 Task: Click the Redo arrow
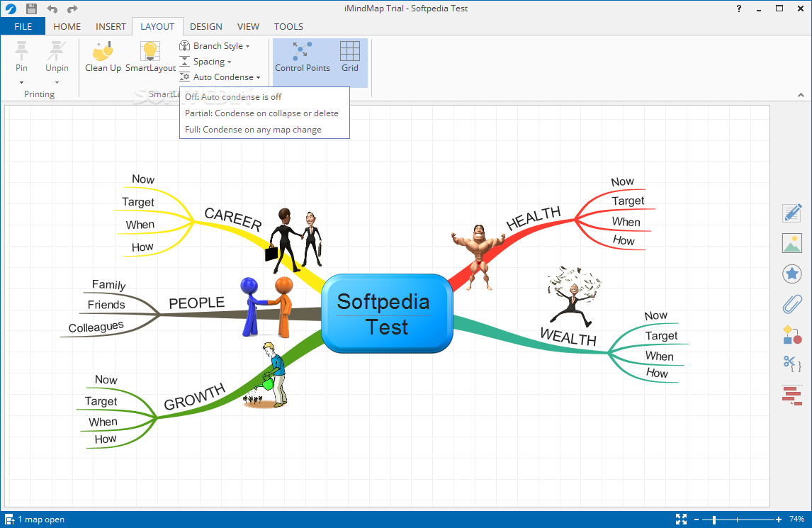72,9
